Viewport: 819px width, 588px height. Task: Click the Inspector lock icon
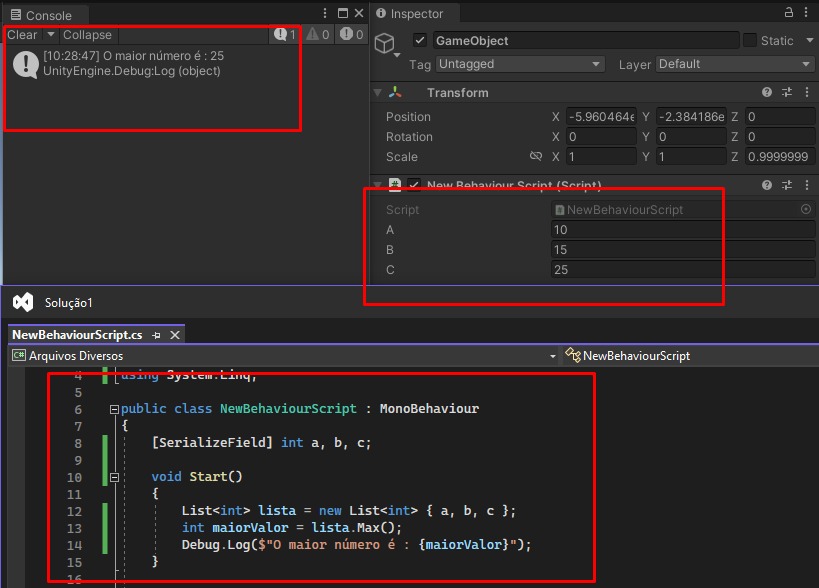789,13
